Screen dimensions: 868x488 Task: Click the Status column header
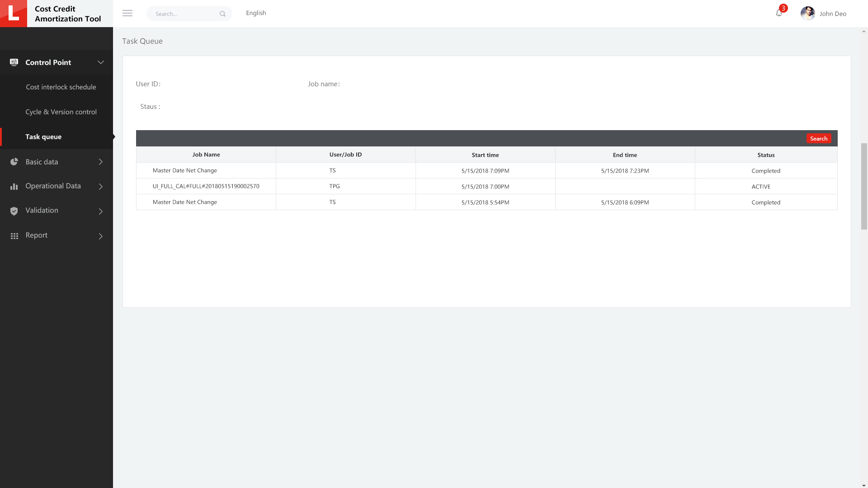click(x=766, y=155)
